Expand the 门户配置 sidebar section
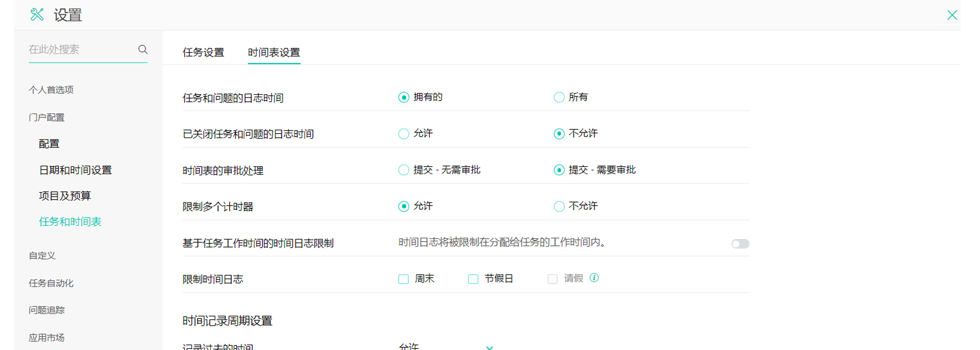Image resolution: width=980 pixels, height=350 pixels. tap(47, 117)
